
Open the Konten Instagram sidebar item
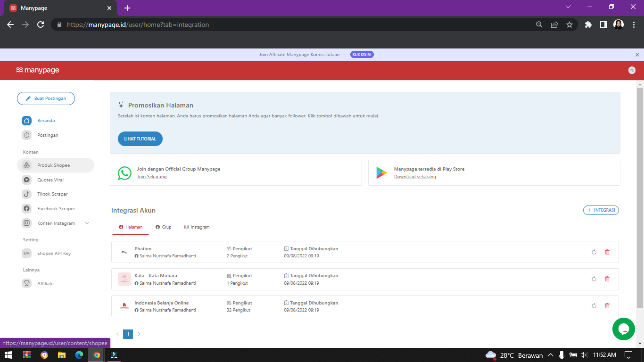point(56,223)
